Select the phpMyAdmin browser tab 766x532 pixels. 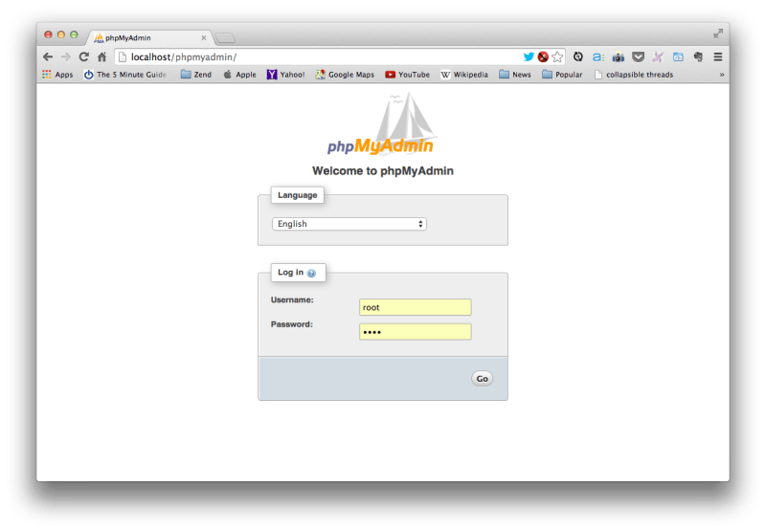(x=149, y=37)
